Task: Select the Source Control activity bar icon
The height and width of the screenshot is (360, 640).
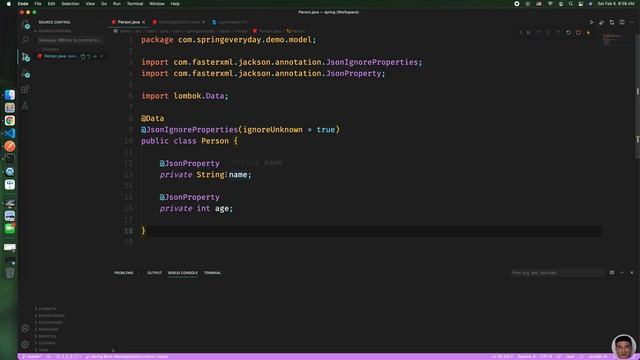Action: click(x=25, y=57)
